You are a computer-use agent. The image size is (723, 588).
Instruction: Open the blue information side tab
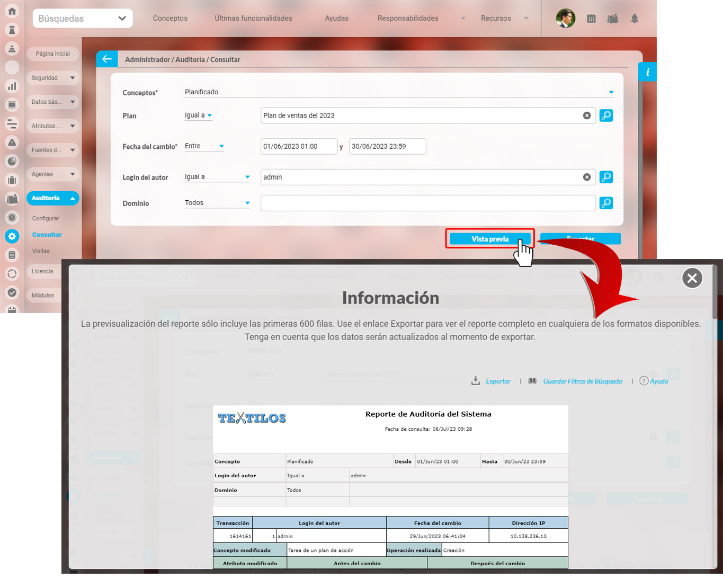tap(647, 72)
